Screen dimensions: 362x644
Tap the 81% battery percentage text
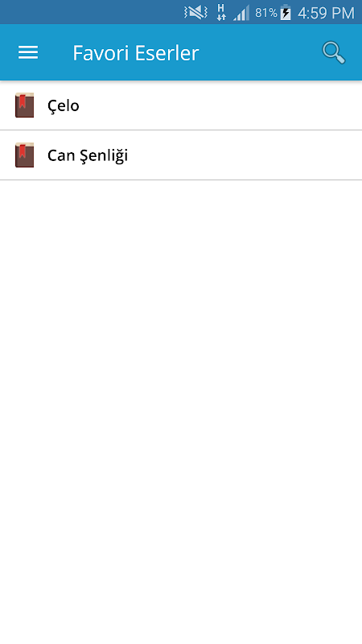point(266,13)
